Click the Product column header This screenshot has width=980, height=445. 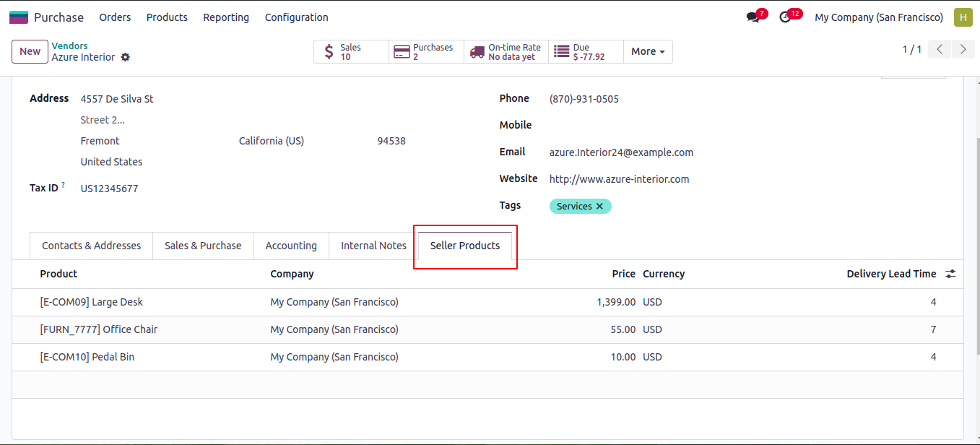point(58,274)
